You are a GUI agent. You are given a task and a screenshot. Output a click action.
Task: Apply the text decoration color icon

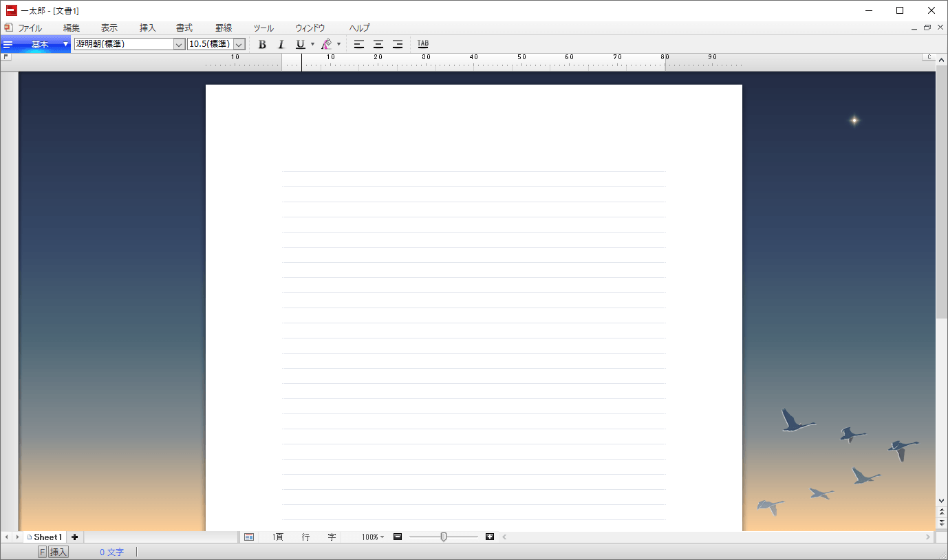pyautogui.click(x=327, y=45)
